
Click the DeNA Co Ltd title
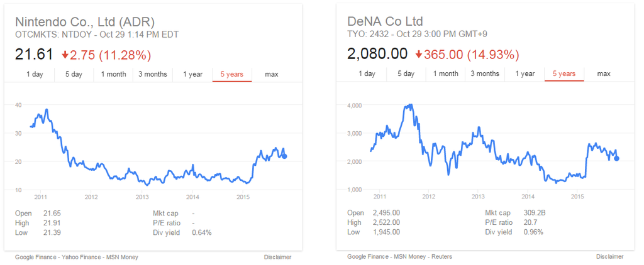pyautogui.click(x=389, y=21)
